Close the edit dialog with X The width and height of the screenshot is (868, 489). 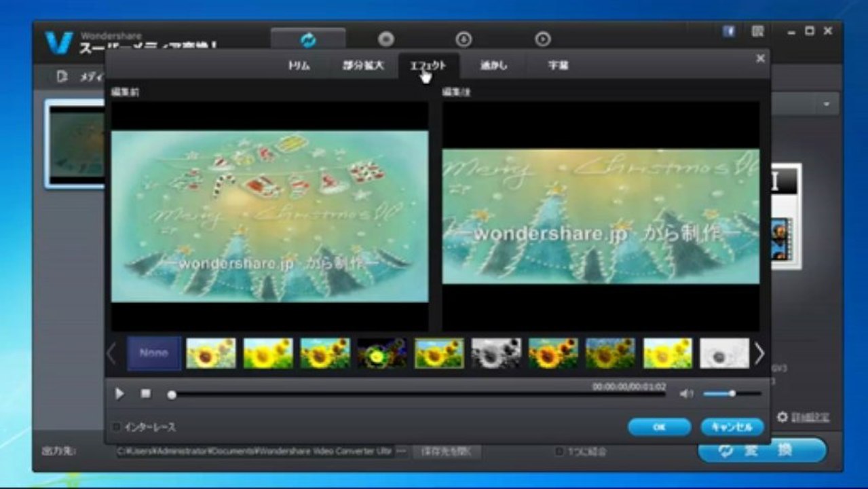pyautogui.click(x=760, y=58)
